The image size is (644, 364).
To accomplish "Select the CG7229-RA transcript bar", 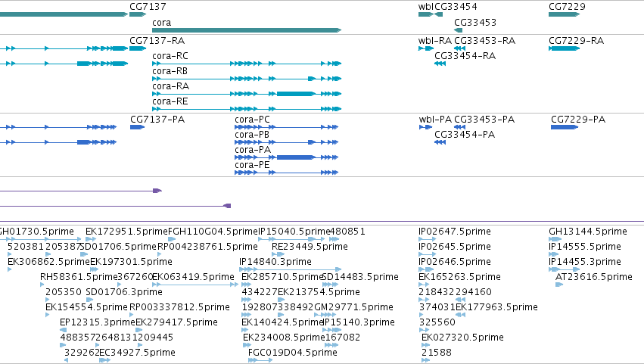I will pos(564,48).
